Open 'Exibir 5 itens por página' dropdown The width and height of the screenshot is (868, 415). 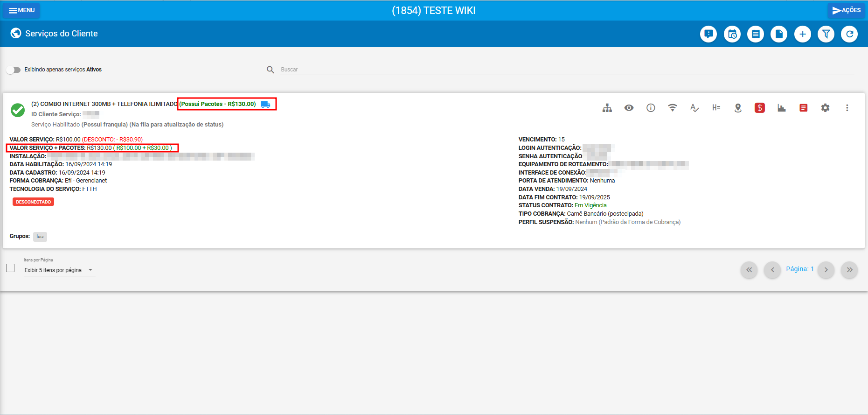click(59, 270)
